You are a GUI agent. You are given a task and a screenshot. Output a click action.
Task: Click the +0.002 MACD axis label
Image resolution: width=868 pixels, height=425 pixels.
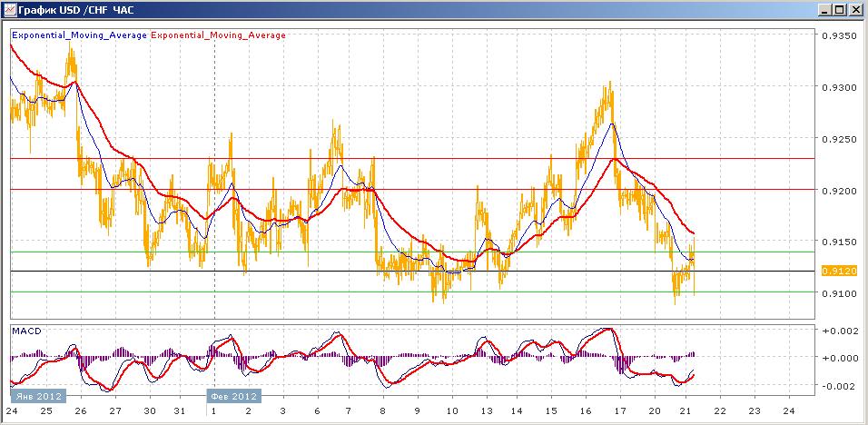(x=839, y=330)
